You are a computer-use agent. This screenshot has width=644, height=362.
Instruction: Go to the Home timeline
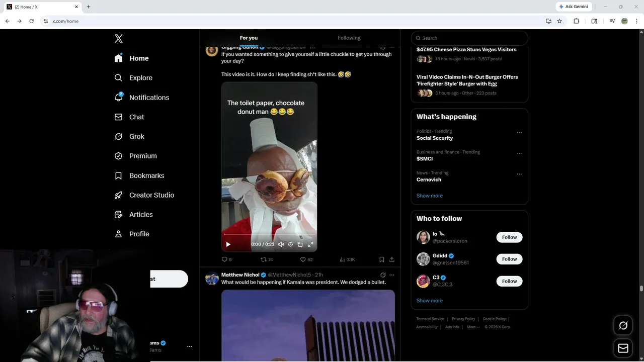click(x=132, y=58)
